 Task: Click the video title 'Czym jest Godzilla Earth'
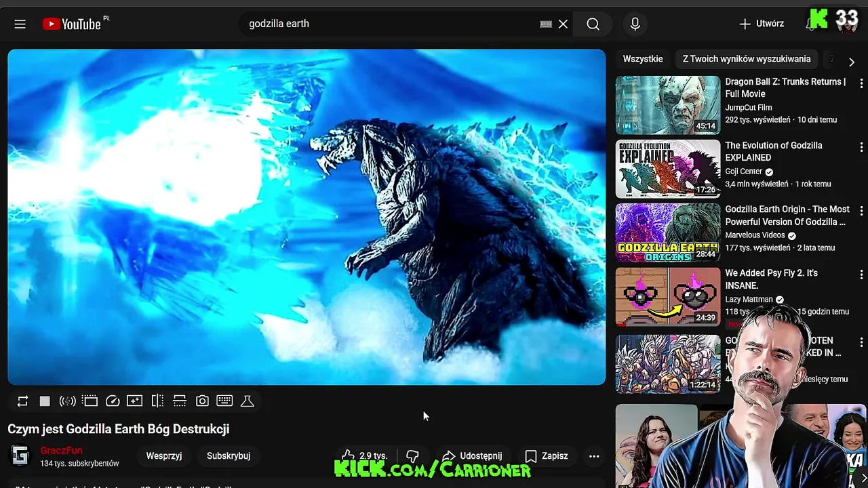[x=119, y=429]
